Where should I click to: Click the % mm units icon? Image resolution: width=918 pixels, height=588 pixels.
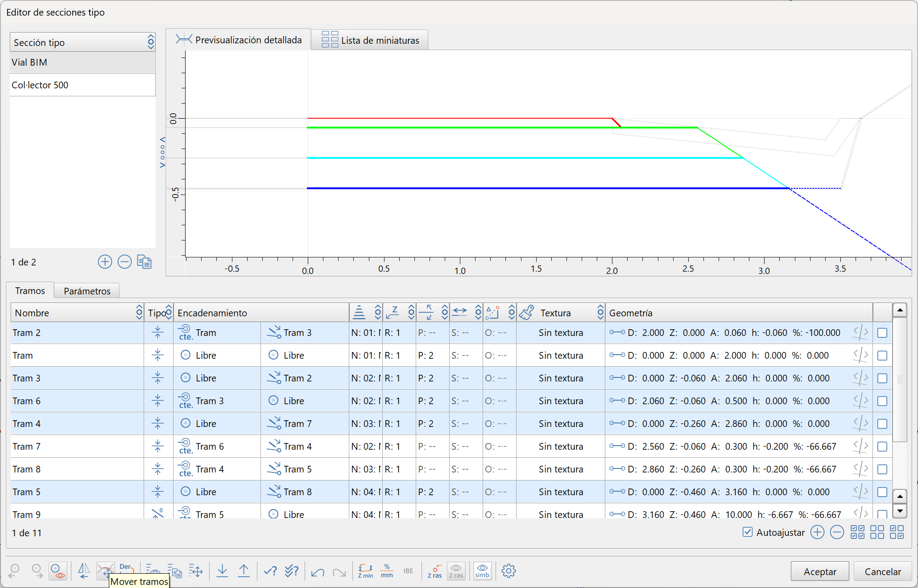(387, 571)
